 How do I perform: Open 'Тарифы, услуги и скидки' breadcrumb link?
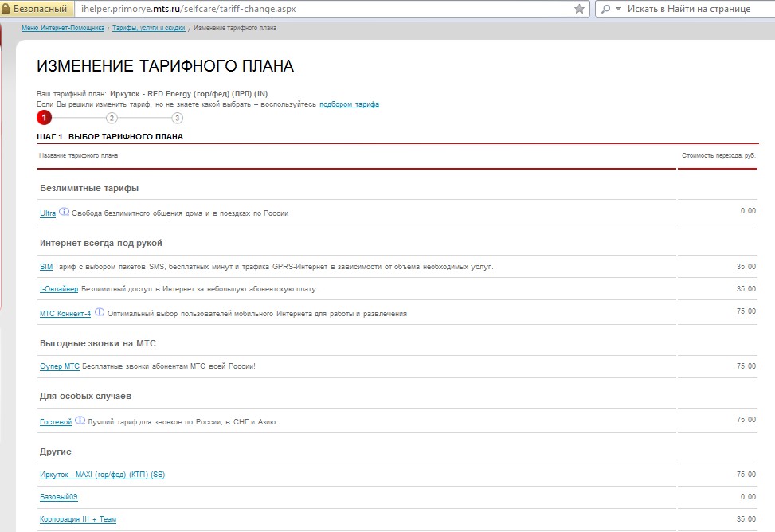tap(149, 28)
